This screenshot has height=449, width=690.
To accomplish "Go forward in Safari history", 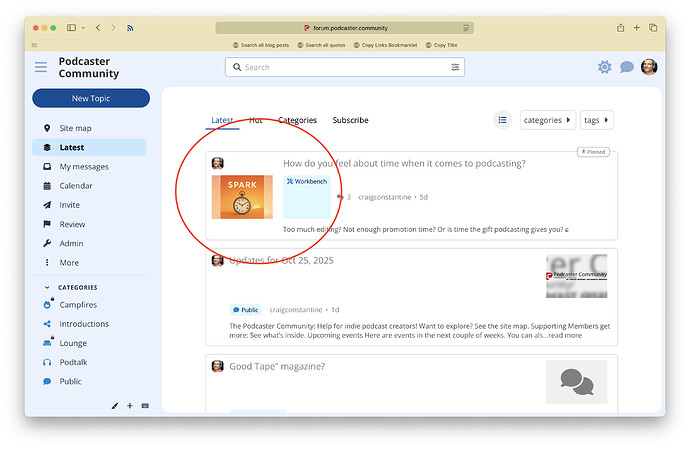I will point(114,28).
